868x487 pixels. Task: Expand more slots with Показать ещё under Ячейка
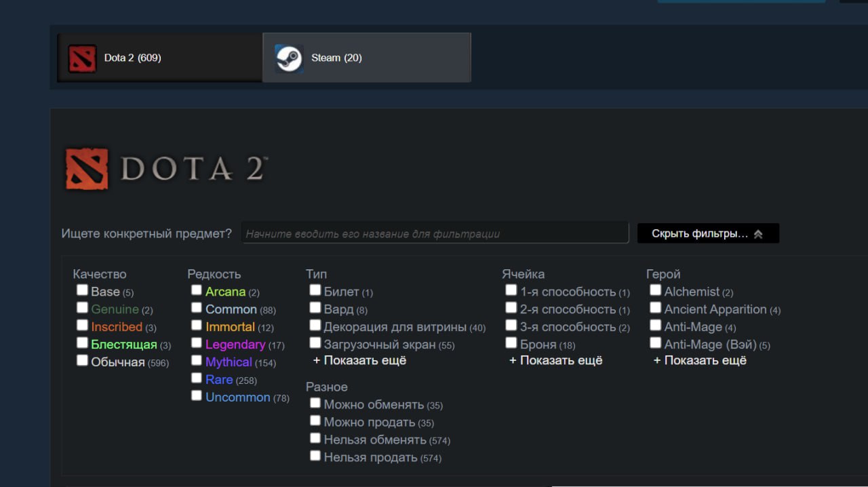click(556, 360)
